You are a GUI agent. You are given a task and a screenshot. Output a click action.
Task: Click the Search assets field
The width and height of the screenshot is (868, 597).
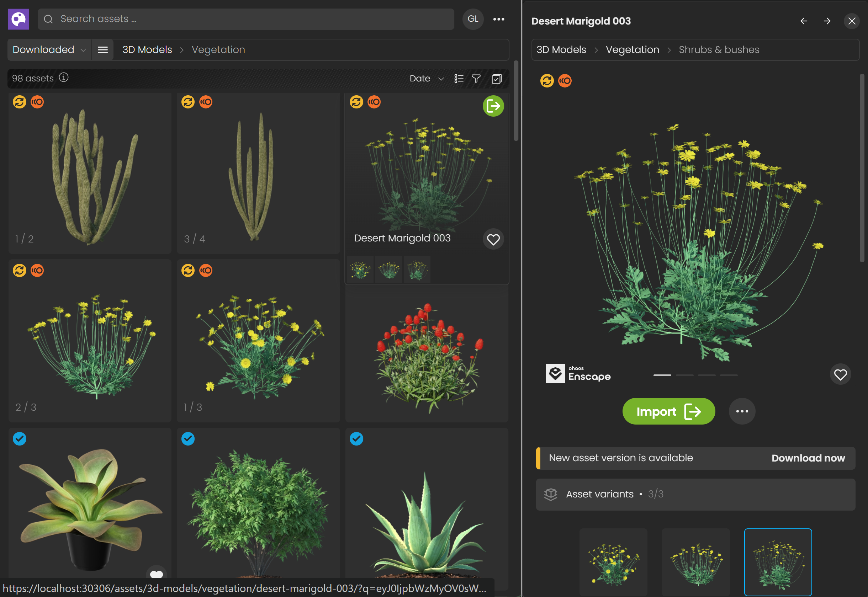[x=246, y=19]
